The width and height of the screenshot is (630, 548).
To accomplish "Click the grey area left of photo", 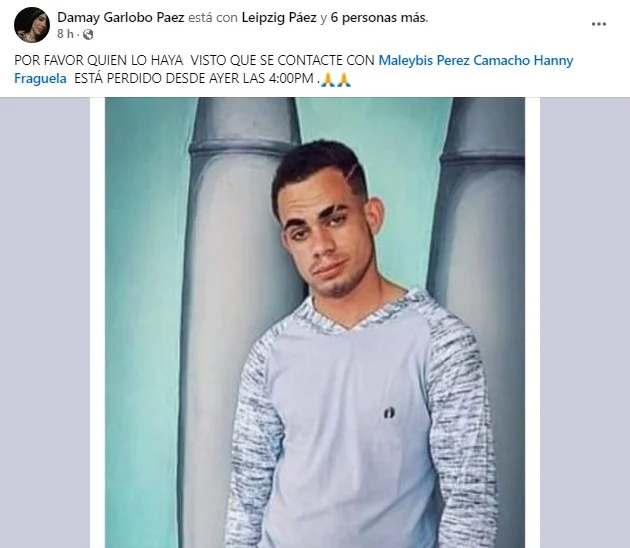I will (x=45, y=323).
